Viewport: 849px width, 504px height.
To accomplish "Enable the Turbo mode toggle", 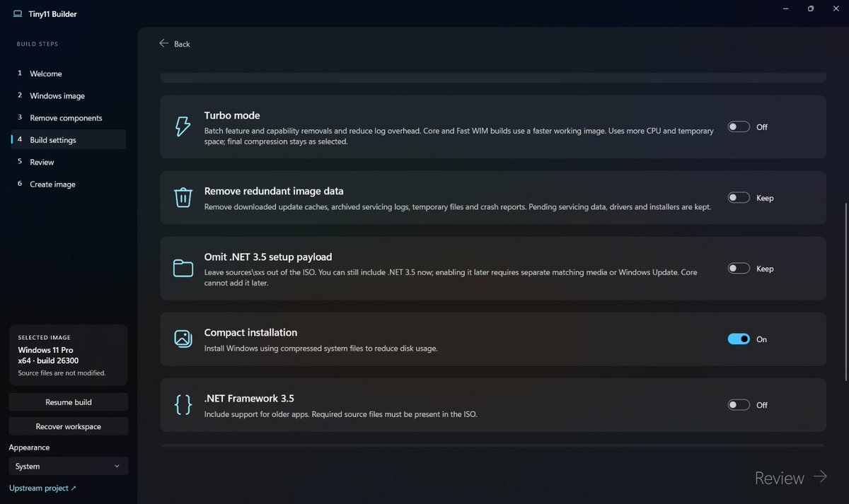I will point(739,127).
